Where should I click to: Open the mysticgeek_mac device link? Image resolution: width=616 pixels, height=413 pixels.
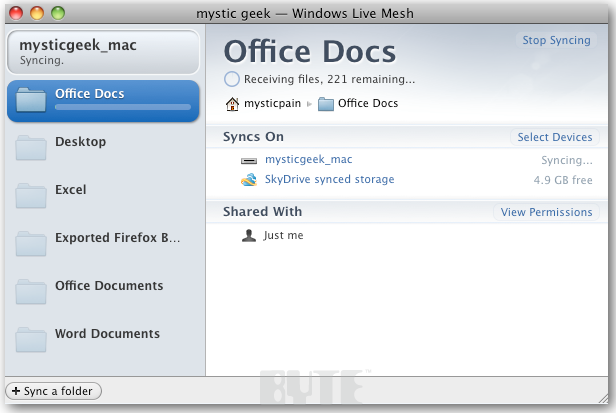tap(308, 159)
